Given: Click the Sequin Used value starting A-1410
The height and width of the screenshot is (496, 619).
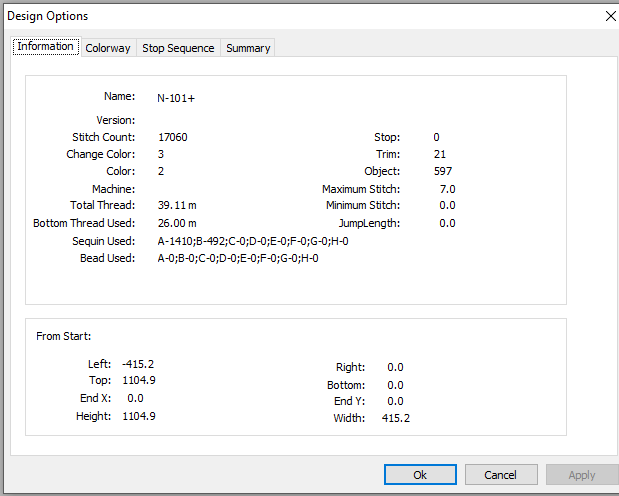Looking at the screenshot, I should (253, 241).
